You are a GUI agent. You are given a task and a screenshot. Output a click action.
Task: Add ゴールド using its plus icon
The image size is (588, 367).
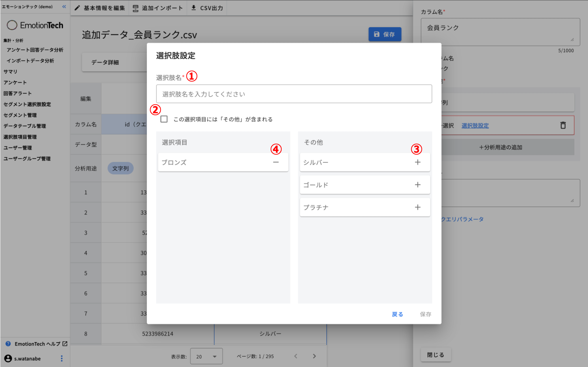coord(418,185)
